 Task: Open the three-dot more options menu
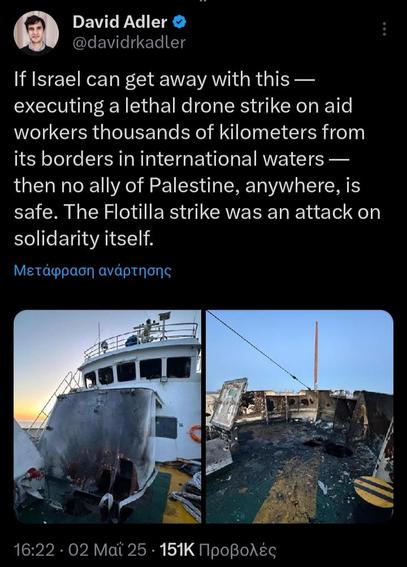(384, 29)
